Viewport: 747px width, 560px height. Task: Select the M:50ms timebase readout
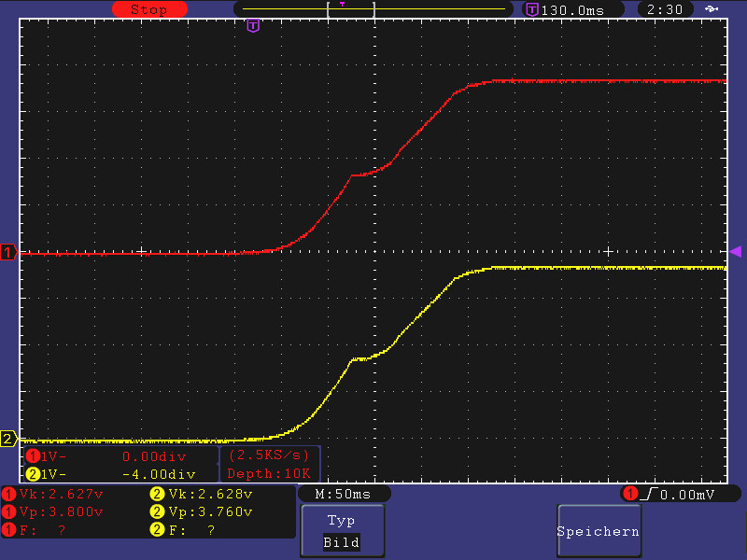(x=343, y=494)
